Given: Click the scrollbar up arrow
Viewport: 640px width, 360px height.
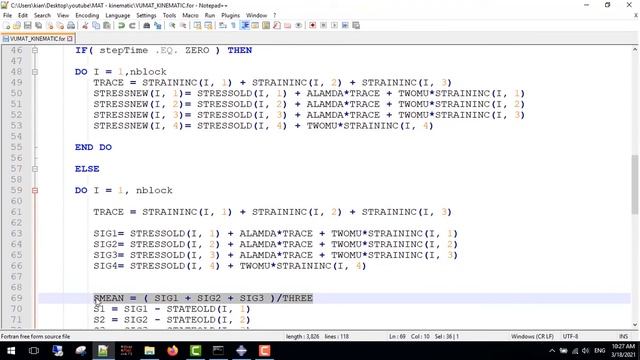Looking at the screenshot, I should [635, 49].
